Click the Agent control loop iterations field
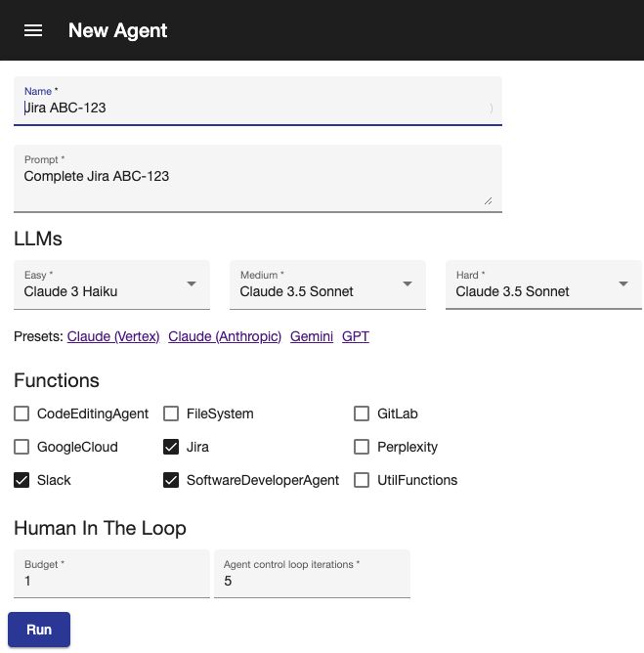 [x=312, y=574]
